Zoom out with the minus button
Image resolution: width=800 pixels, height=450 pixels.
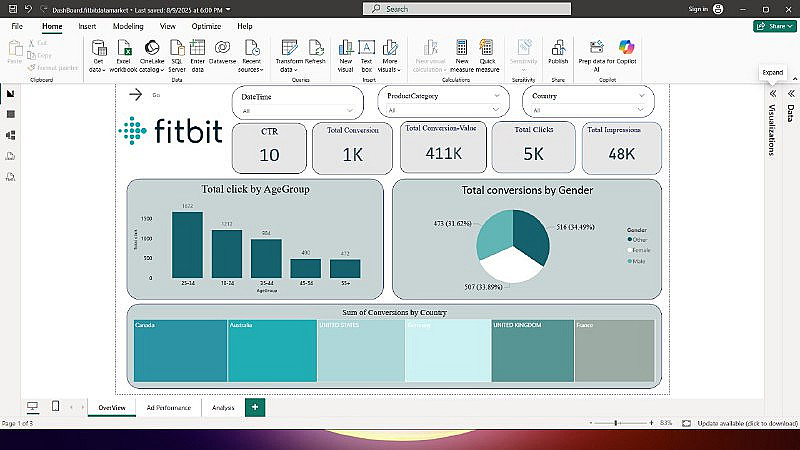click(x=591, y=423)
